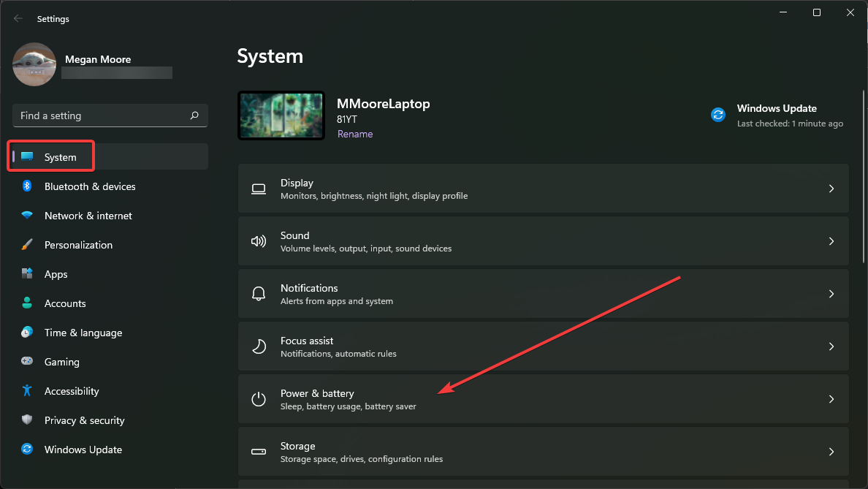Expand the Notifications row chevron
The width and height of the screenshot is (868, 489).
[x=831, y=294]
